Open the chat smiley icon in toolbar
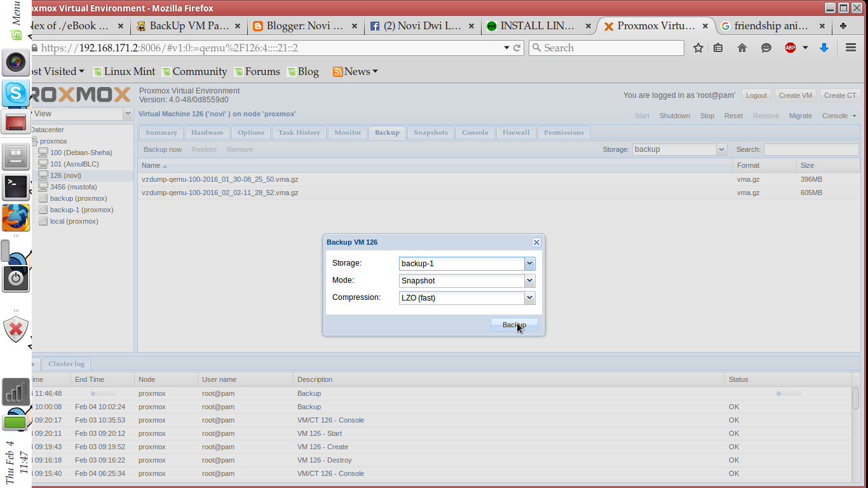This screenshot has width=868, height=488. 766,48
